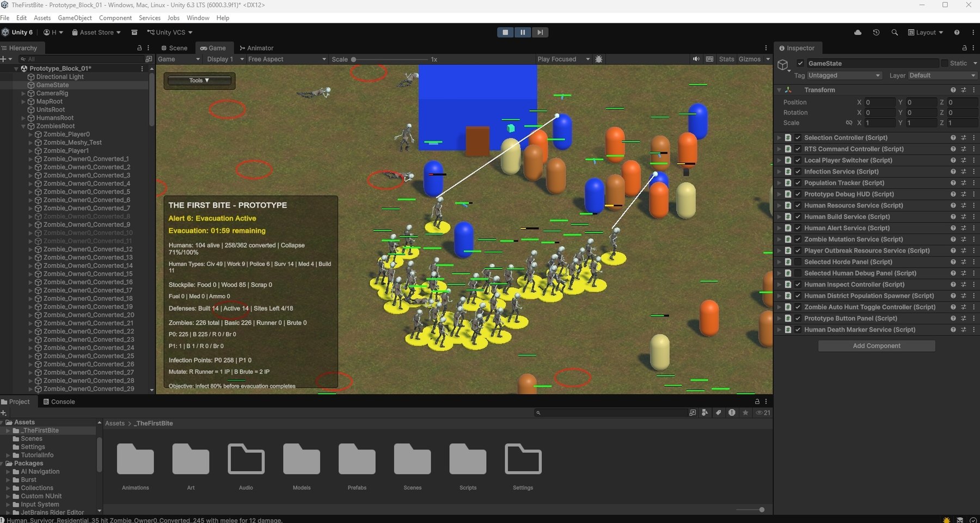The width and height of the screenshot is (980, 523).
Task: Open Hierarchy search scene picker icon
Action: click(149, 59)
